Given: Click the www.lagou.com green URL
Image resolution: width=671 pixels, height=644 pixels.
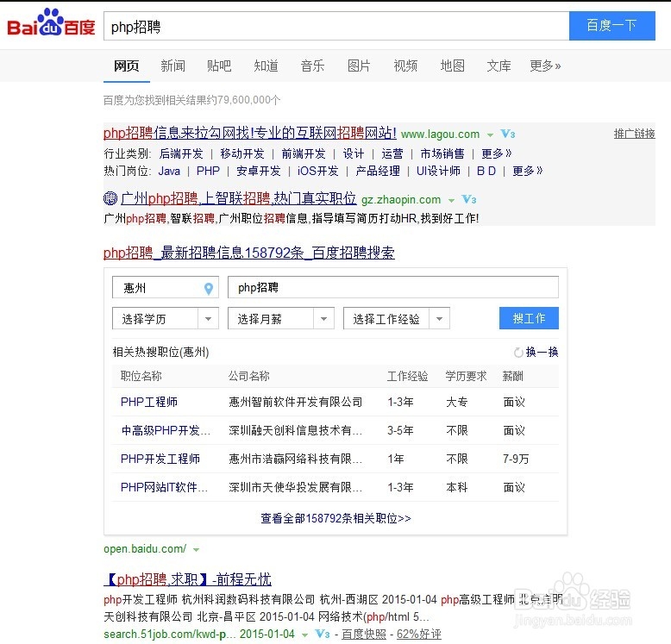Looking at the screenshot, I should (x=441, y=134).
